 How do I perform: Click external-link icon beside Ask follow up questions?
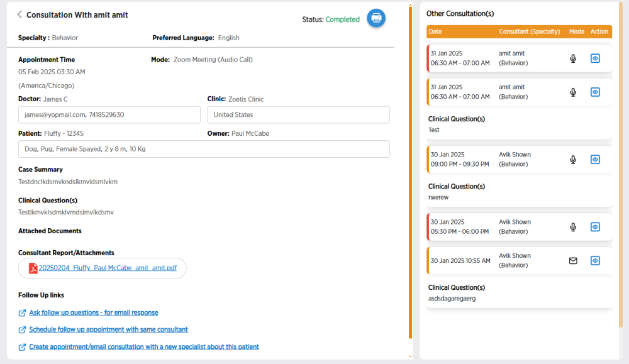[23, 312]
